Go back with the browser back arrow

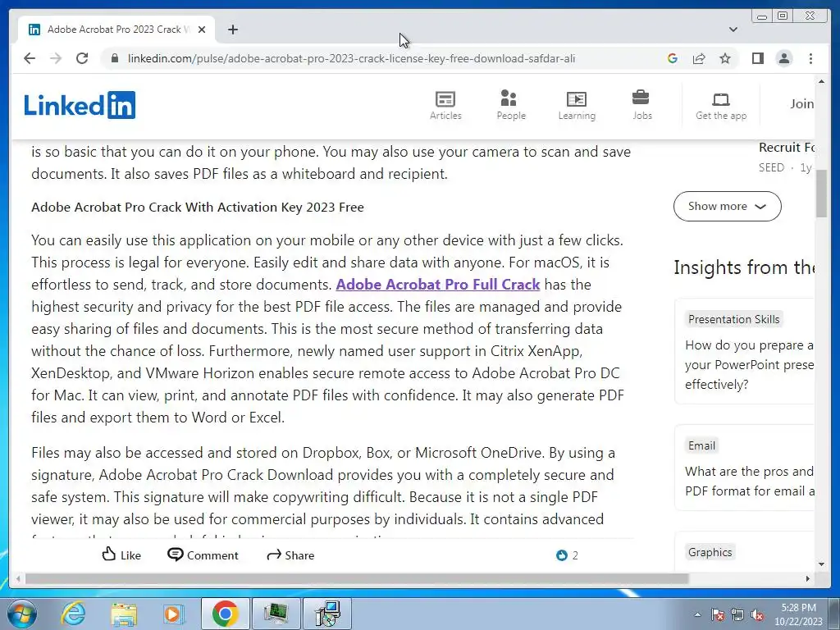point(30,58)
